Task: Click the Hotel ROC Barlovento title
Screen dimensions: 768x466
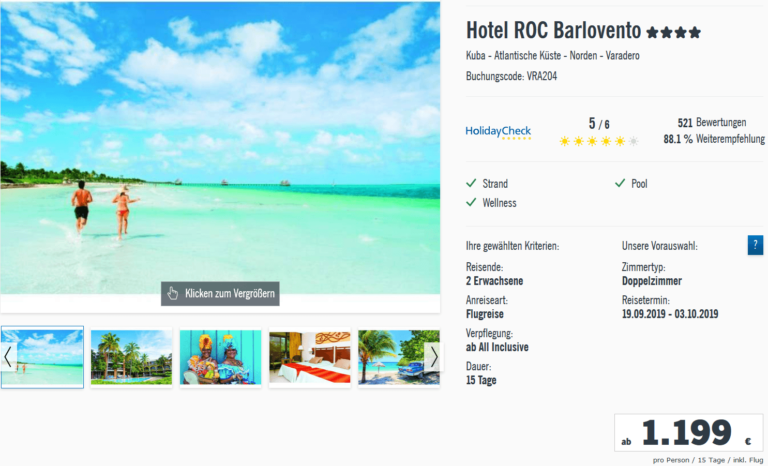Action: [553, 30]
